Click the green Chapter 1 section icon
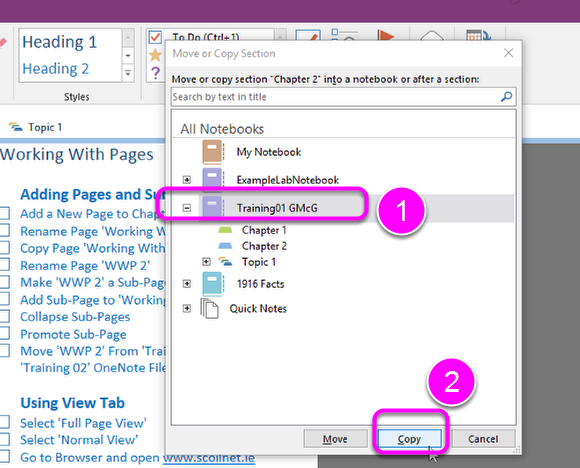The image size is (580, 468). [225, 230]
